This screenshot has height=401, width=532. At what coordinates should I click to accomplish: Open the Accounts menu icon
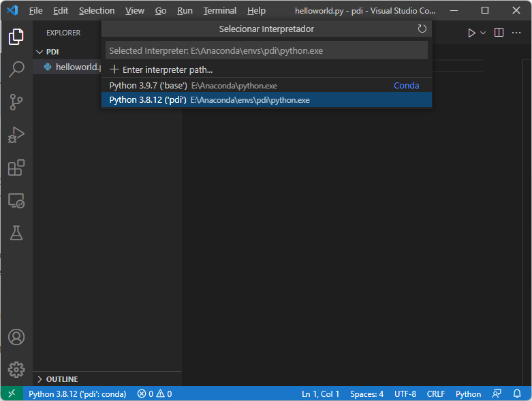[x=16, y=337]
